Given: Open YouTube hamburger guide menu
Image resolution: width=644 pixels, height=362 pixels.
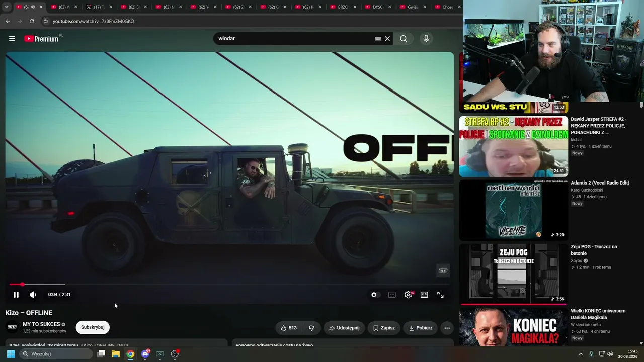Looking at the screenshot, I should [12, 39].
